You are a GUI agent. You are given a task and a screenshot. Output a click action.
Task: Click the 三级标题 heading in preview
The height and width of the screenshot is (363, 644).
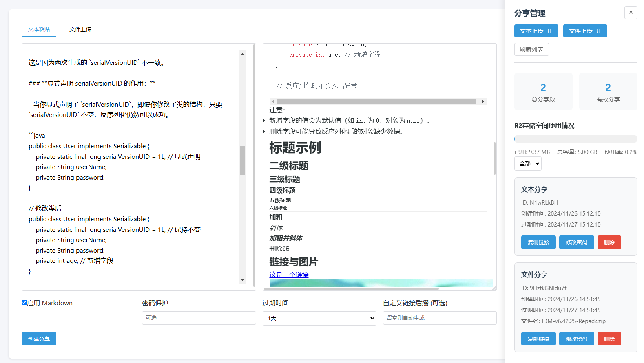click(x=285, y=179)
